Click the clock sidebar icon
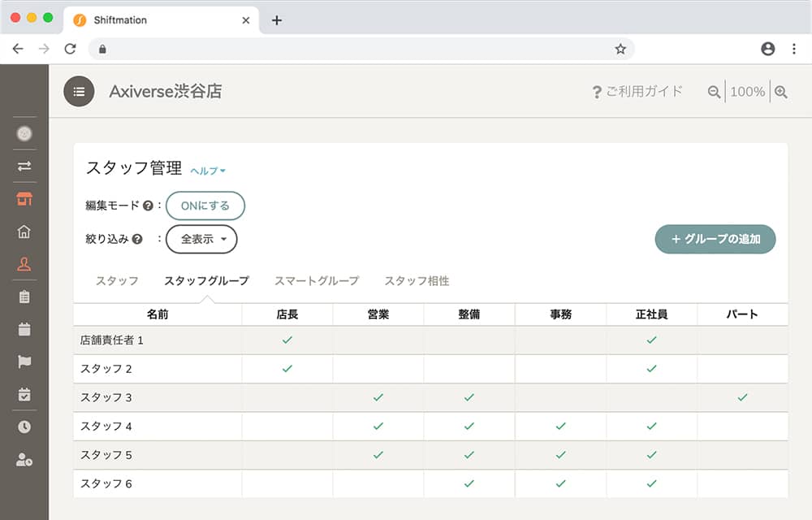 (24, 427)
